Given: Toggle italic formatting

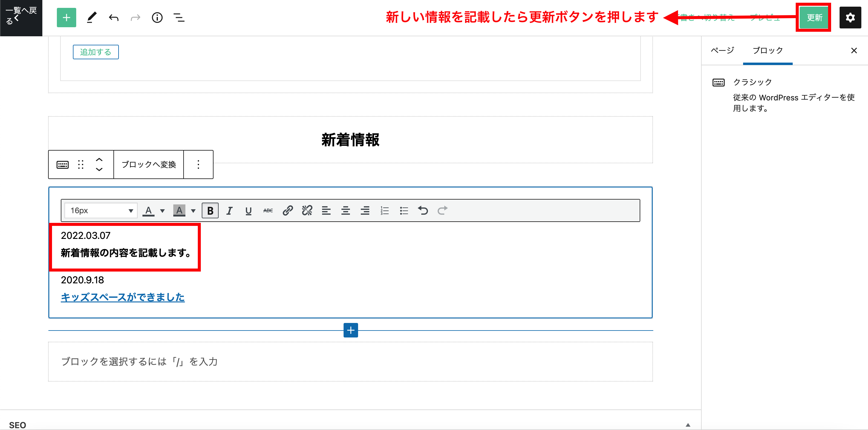Looking at the screenshot, I should 229,211.
